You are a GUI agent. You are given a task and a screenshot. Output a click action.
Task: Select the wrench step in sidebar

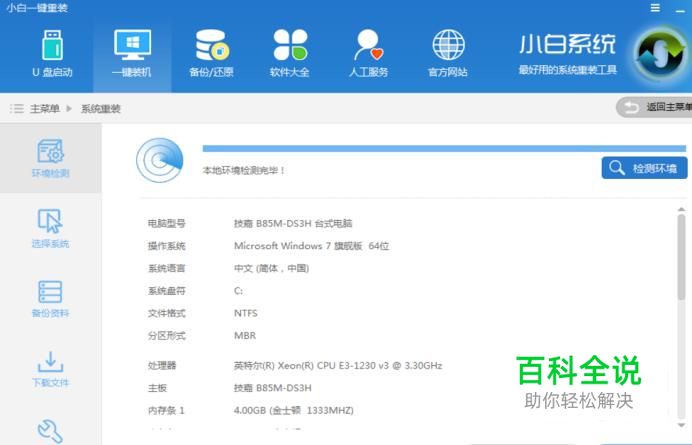coord(50,431)
